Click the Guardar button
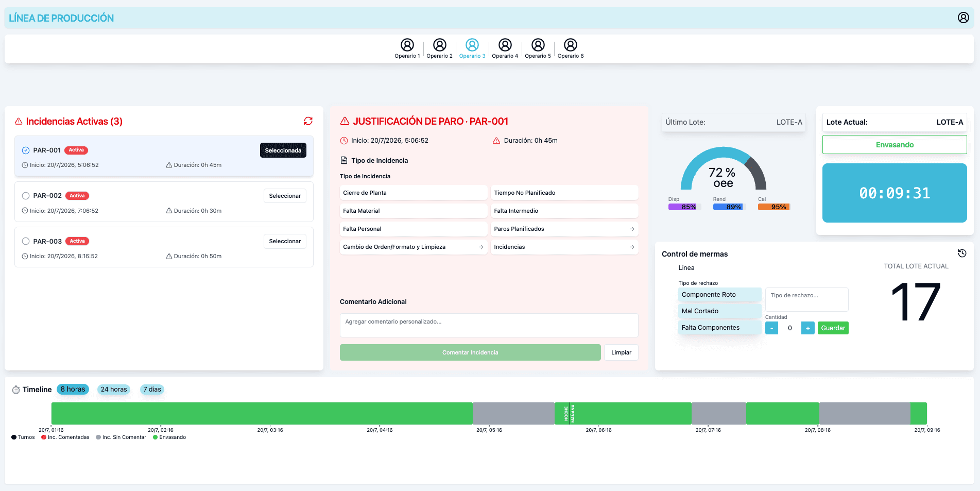 (x=833, y=328)
